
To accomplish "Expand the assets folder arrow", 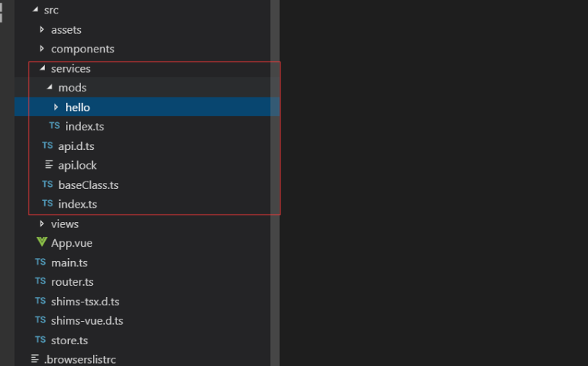I will click(x=42, y=29).
